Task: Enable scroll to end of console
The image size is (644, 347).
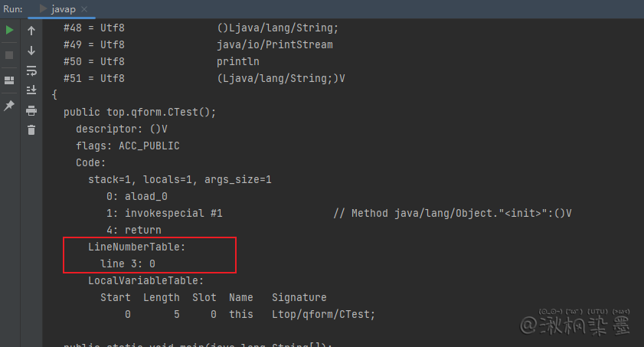Action: click(31, 90)
